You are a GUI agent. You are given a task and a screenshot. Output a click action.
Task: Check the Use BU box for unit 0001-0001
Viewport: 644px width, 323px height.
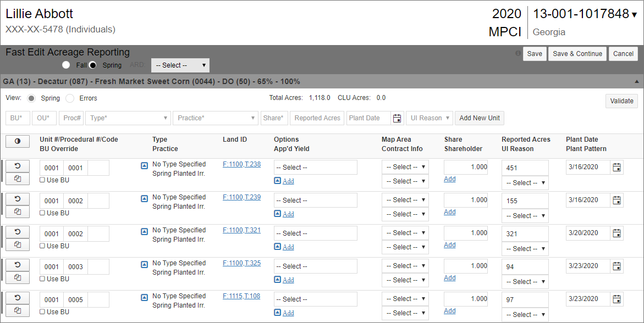(x=43, y=180)
